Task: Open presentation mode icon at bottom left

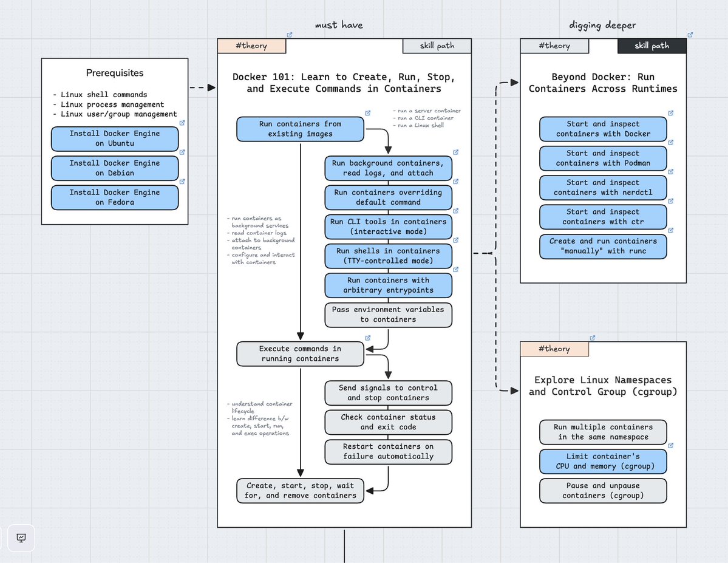Action: point(21,538)
